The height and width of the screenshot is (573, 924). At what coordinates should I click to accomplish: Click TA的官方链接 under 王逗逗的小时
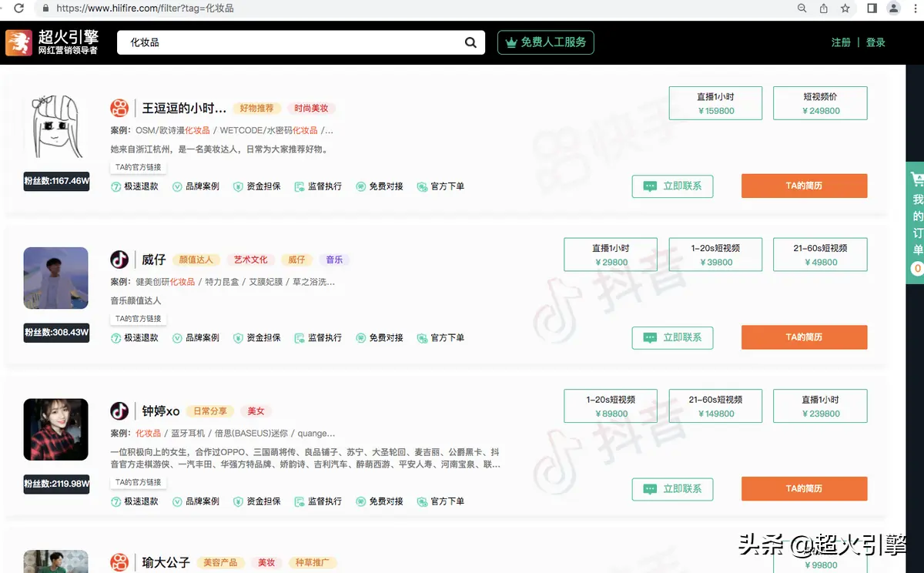[x=139, y=167]
